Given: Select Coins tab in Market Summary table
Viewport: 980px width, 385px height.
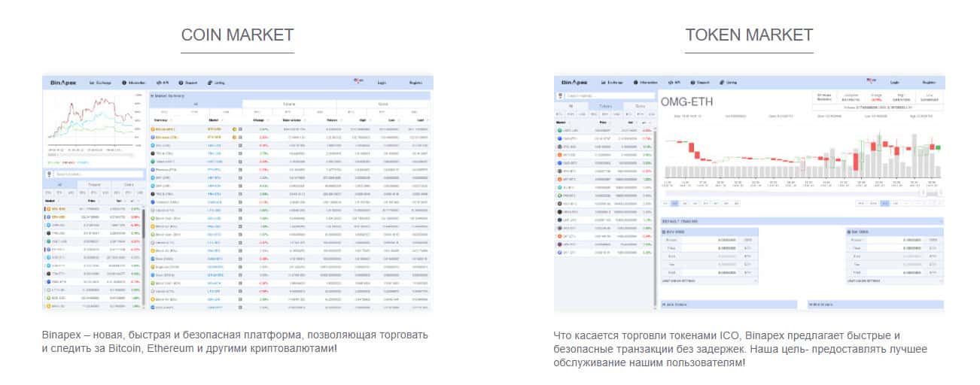Looking at the screenshot, I should click(x=383, y=105).
